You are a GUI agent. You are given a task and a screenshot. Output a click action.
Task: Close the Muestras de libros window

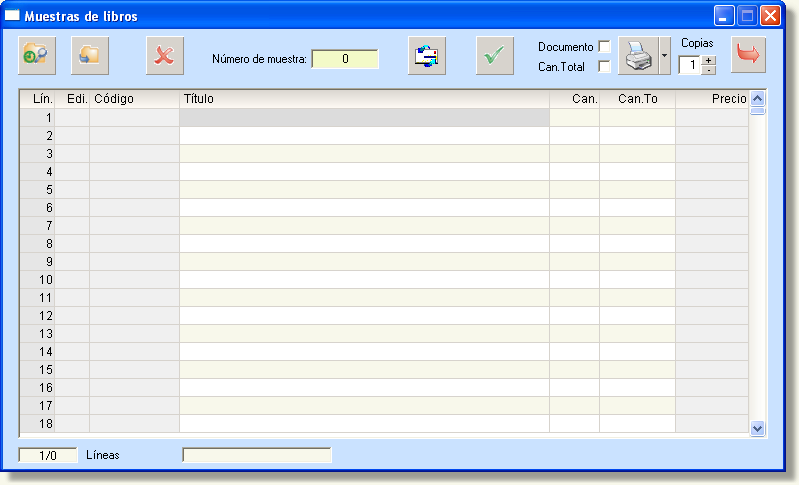pyautogui.click(x=770, y=16)
